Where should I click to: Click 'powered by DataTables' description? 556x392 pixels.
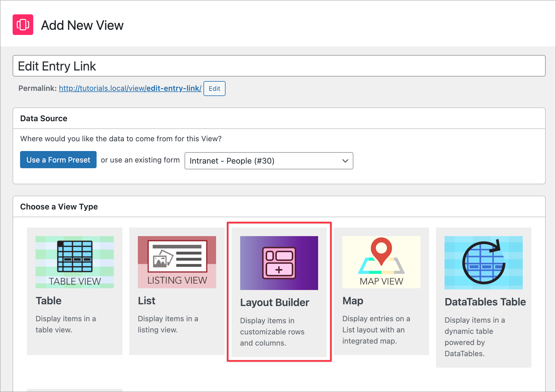click(x=465, y=348)
